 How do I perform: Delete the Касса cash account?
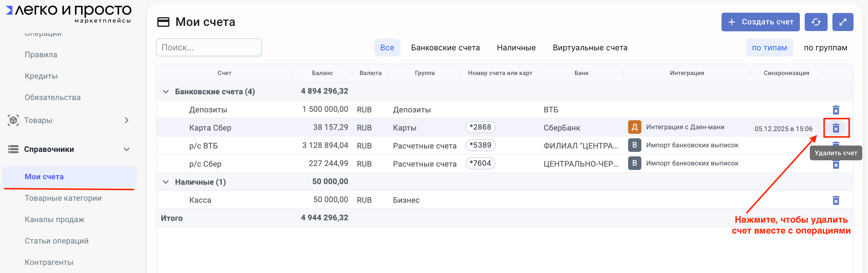coord(836,201)
